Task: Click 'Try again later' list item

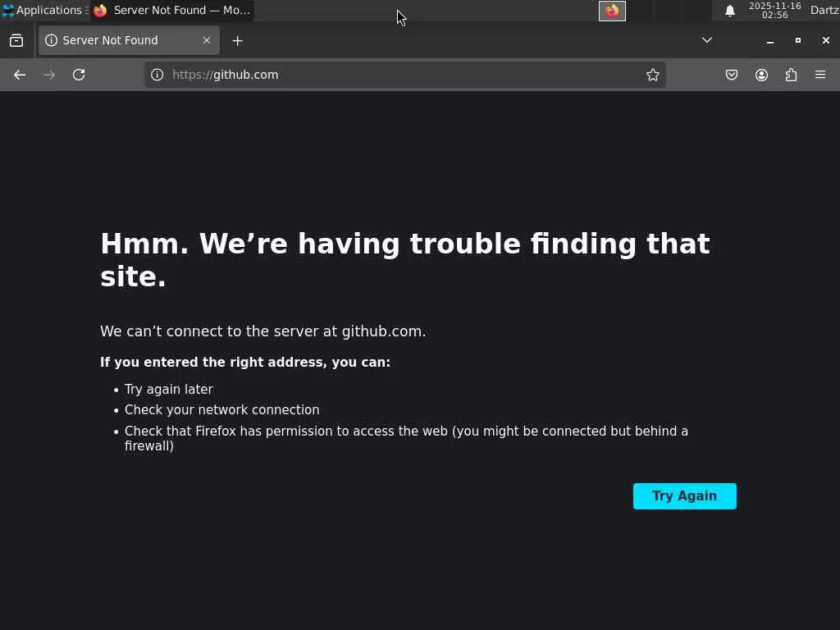Action: coord(169,390)
